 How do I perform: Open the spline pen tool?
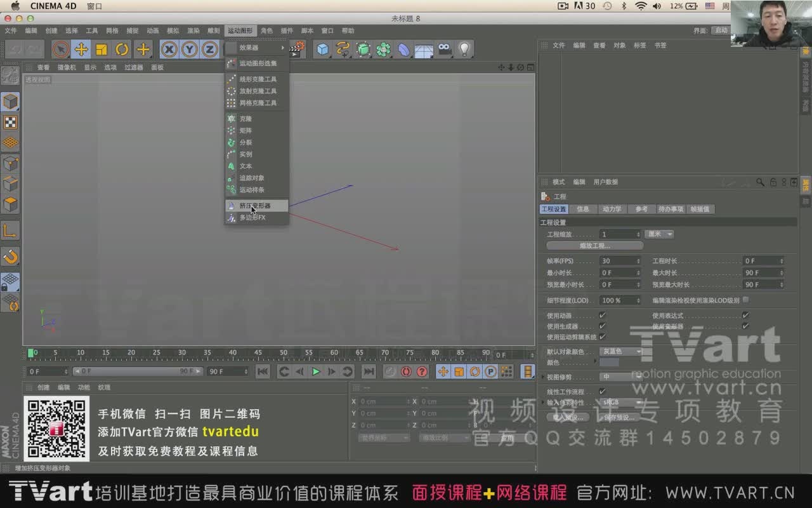pos(343,49)
